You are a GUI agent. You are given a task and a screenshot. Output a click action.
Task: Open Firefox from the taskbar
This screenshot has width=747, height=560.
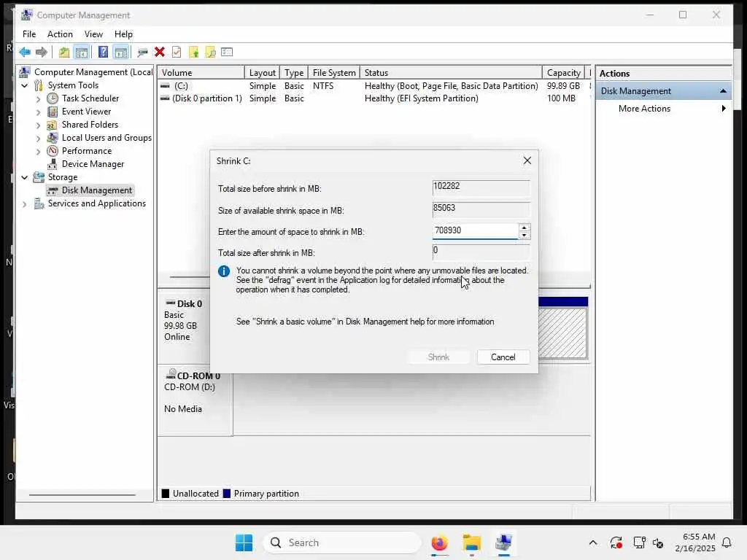point(439,542)
